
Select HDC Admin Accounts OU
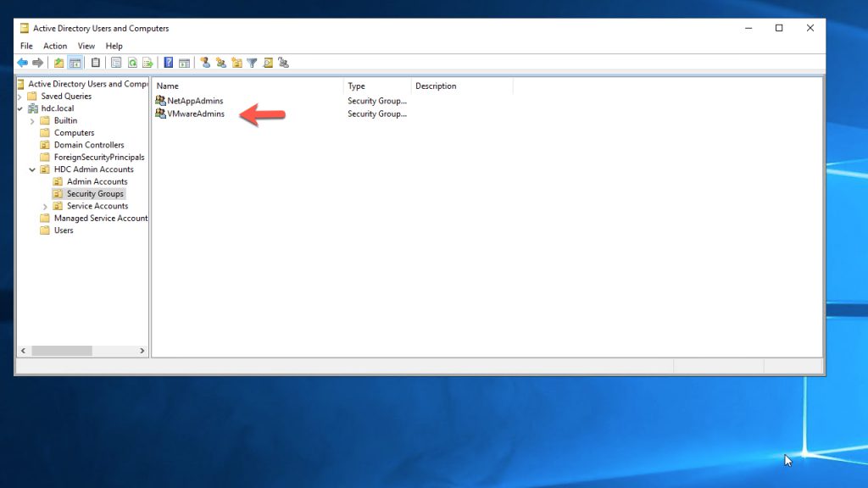coord(93,169)
